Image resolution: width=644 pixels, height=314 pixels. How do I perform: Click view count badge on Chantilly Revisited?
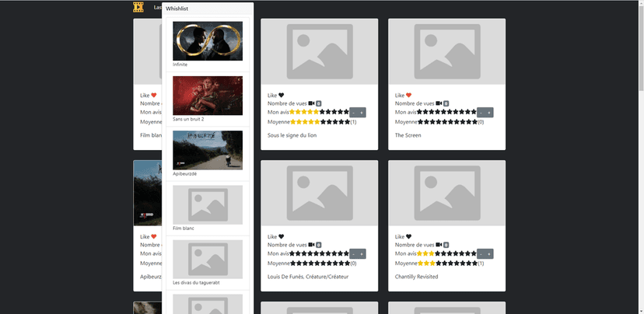point(446,245)
